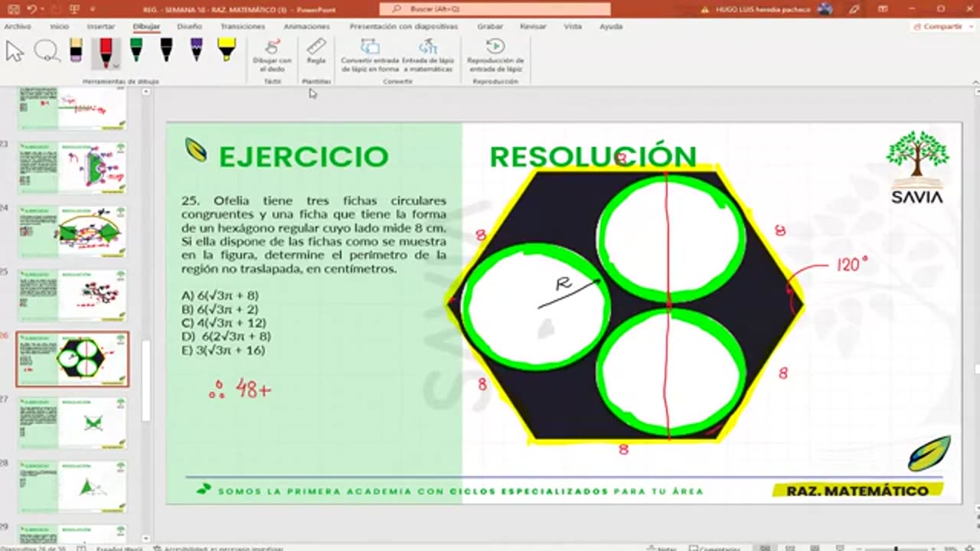Select the yellow highlighter
This screenshot has height=551, width=980.
pyautogui.click(x=226, y=51)
